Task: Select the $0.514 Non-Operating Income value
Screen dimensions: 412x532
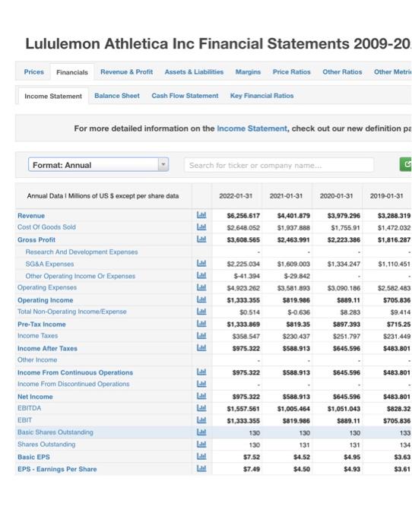Action: 250,312
